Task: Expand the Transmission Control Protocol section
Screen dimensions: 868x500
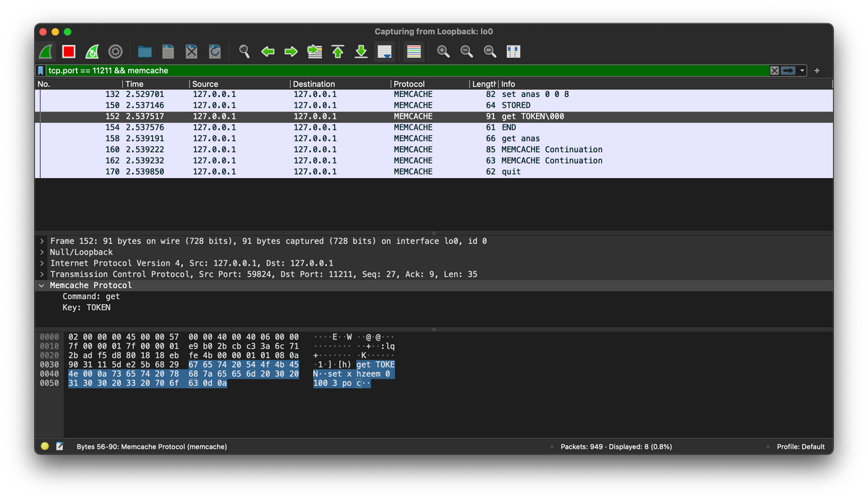Action: (43, 274)
